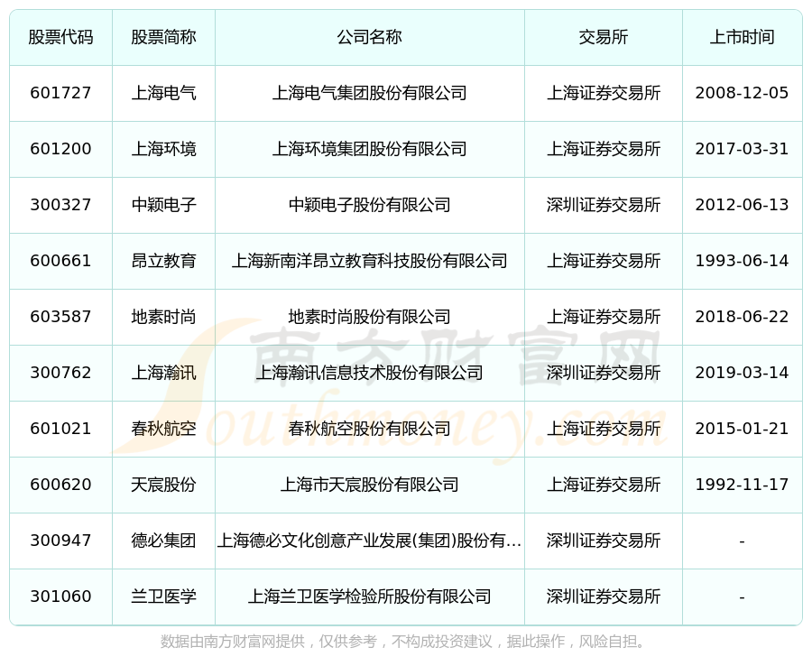Viewport: 812px width, 666px height.
Task: Click the exchange cell in the 兰卫医学 row
Action: tap(604, 597)
